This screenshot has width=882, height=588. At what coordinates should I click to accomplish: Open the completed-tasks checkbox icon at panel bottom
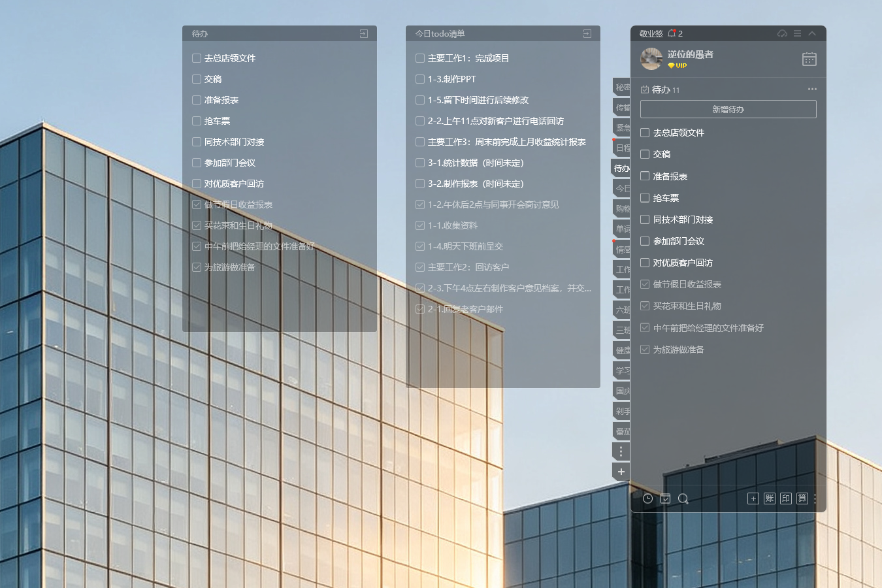(x=665, y=498)
